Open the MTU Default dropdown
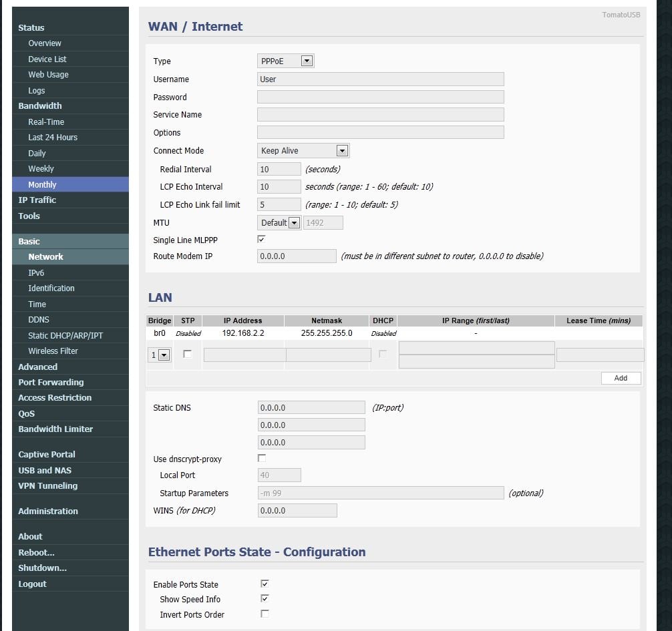The height and width of the screenshot is (631, 672). 279,223
